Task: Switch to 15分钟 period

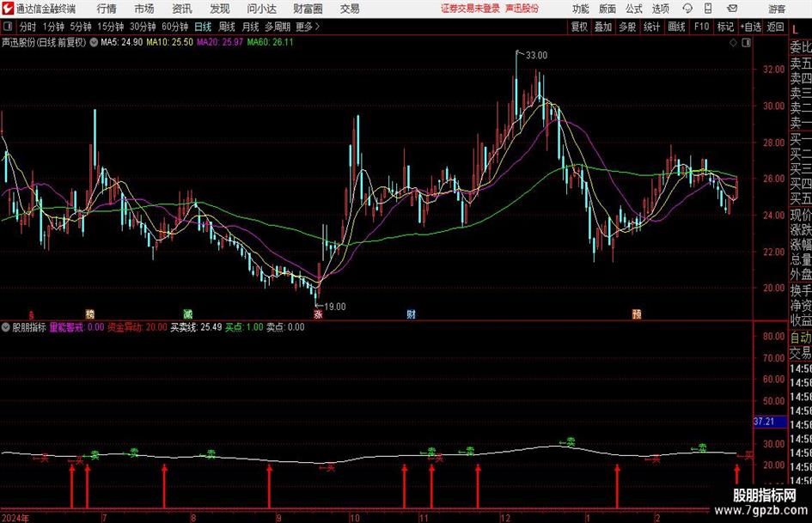Action: [x=111, y=27]
